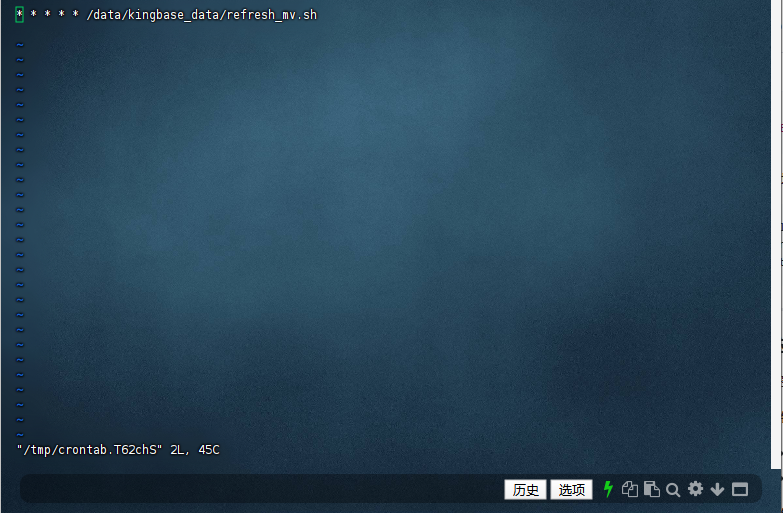
Task: Click the copy documents icon
Action: (630, 489)
